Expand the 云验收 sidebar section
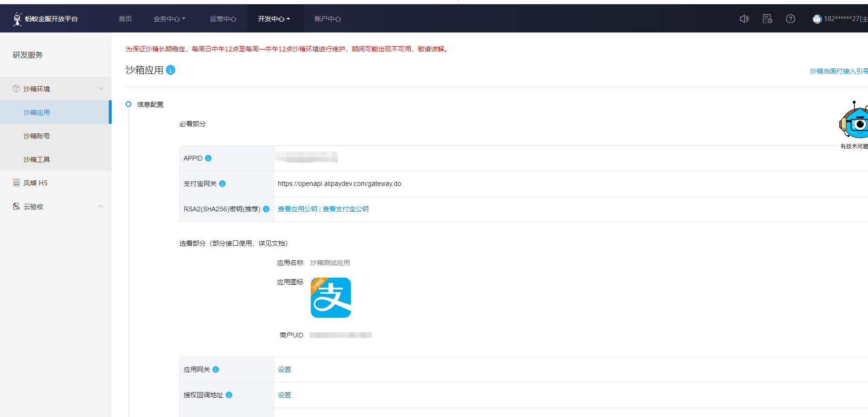This screenshot has height=417, width=868. 100,207
